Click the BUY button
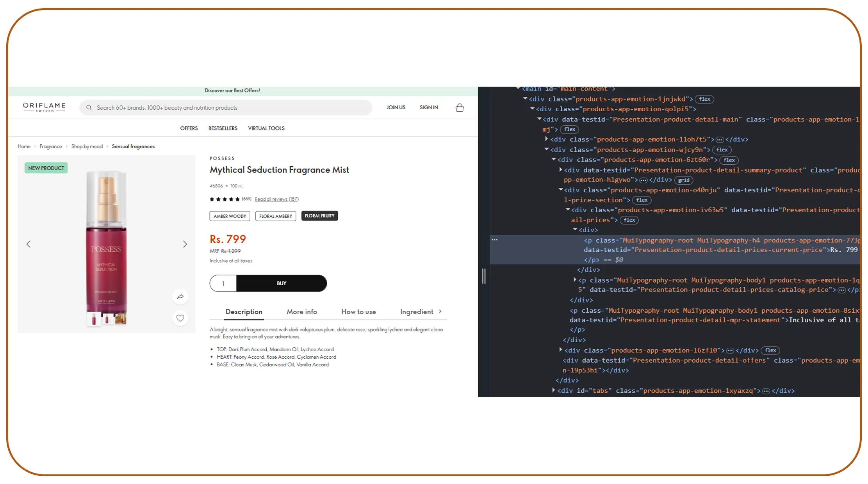The height and width of the screenshot is (484, 868). (x=281, y=283)
